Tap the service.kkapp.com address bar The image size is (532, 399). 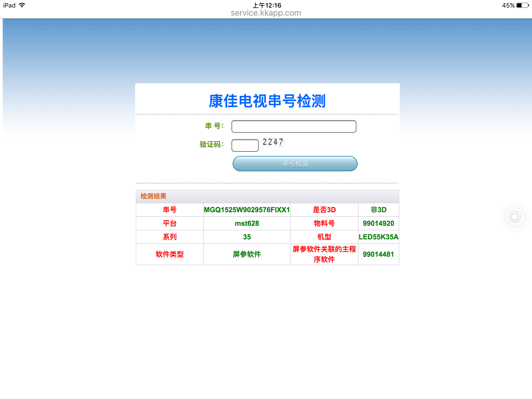266,13
